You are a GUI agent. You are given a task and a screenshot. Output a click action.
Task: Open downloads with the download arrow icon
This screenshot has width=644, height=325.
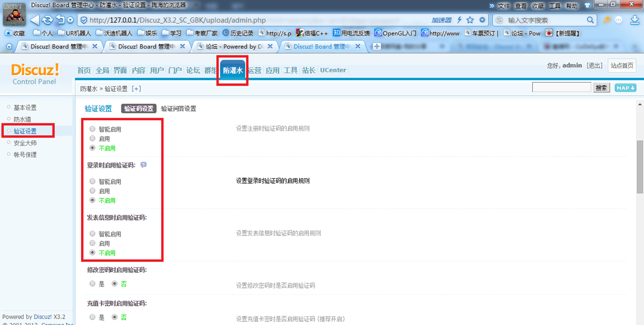point(635,20)
